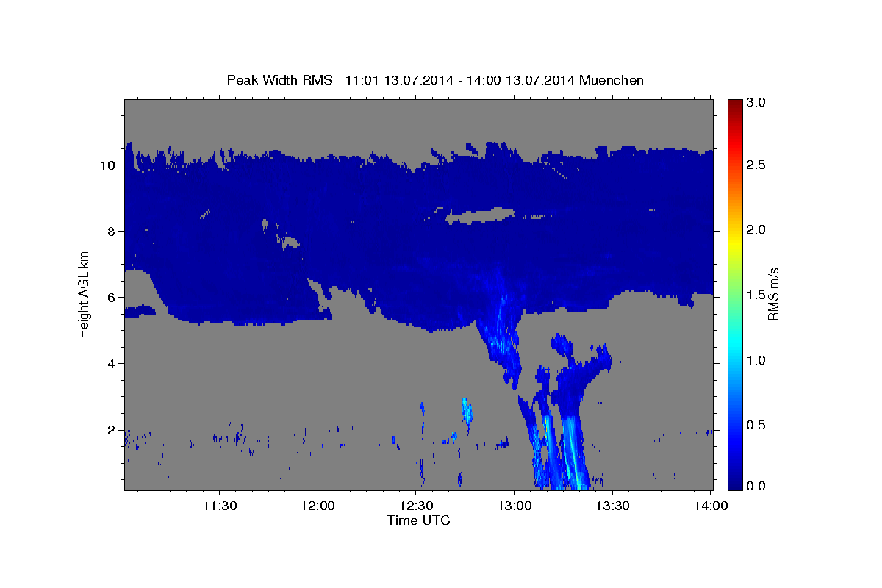882x588 pixels.
Task: Click the 'Time UTC' axis label
Action: pos(418,520)
